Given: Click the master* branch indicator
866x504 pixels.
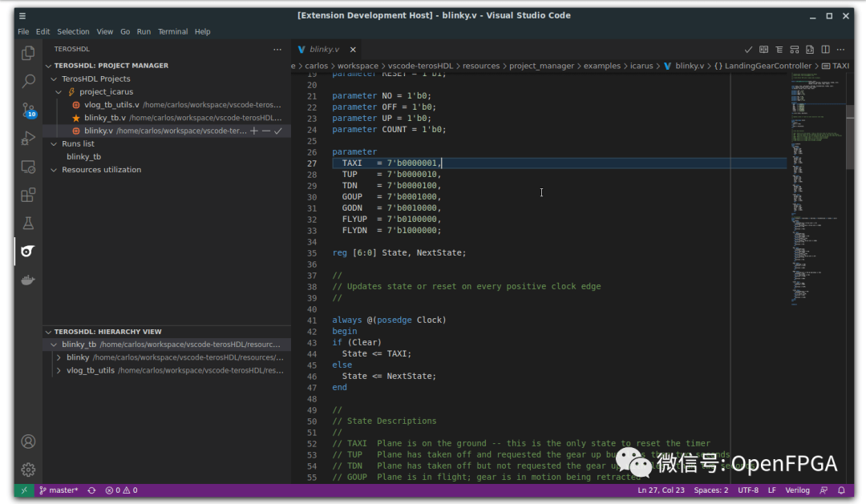Looking at the screenshot, I should pos(59,490).
